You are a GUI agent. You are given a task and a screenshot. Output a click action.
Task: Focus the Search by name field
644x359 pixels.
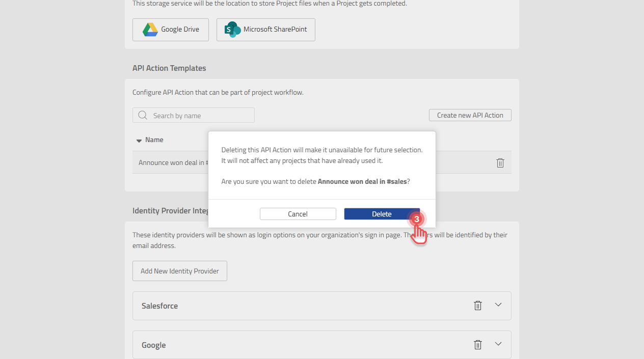click(194, 116)
